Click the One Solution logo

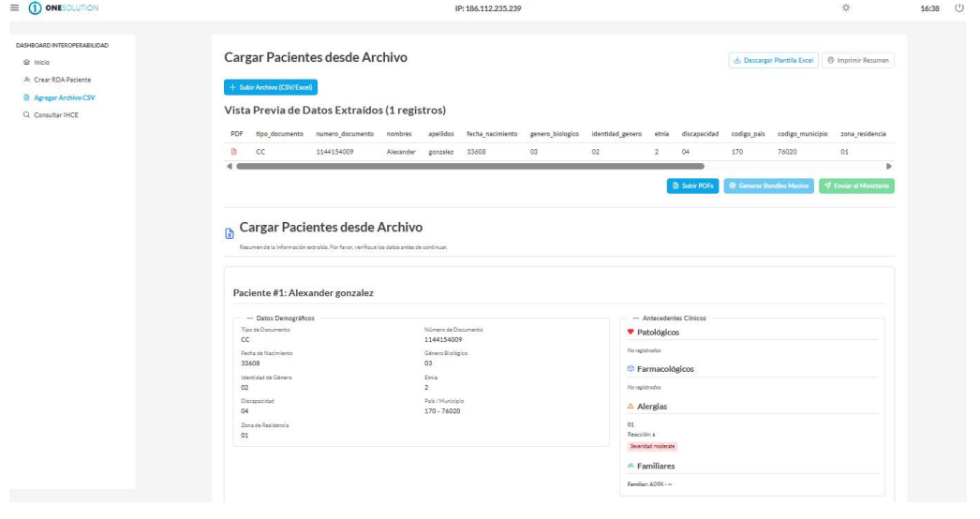(63, 8)
